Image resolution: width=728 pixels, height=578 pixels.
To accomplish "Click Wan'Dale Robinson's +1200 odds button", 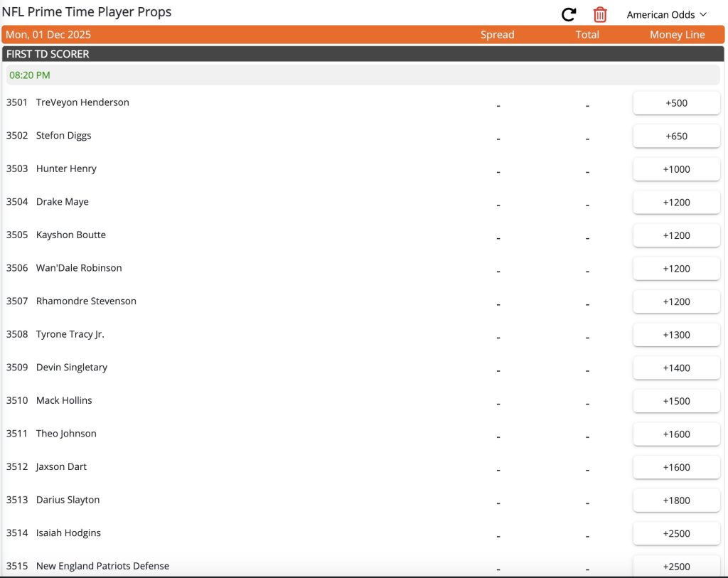I will (676, 268).
